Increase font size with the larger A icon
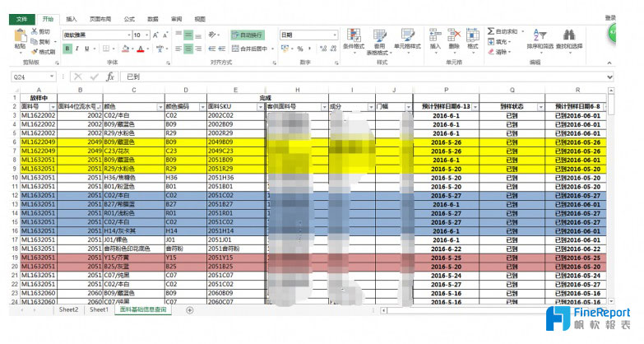Screen dimensions: 644x344 (156, 35)
